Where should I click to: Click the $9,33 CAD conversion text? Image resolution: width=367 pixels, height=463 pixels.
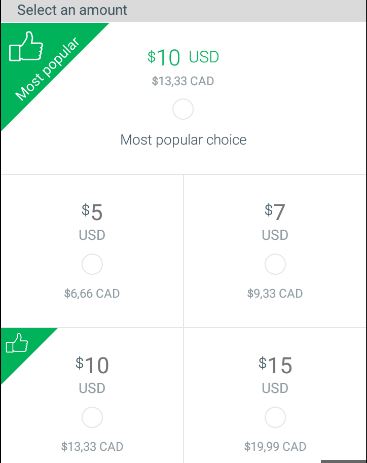[x=275, y=294]
